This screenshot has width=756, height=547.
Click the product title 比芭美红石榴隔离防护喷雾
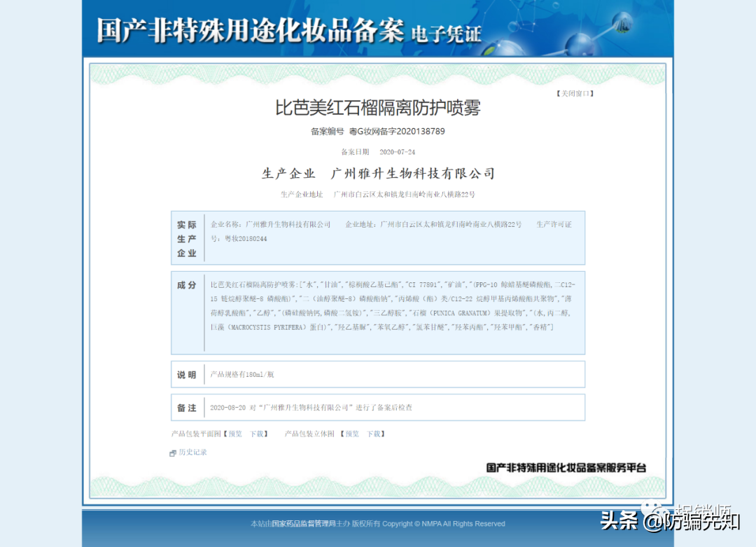click(377, 108)
